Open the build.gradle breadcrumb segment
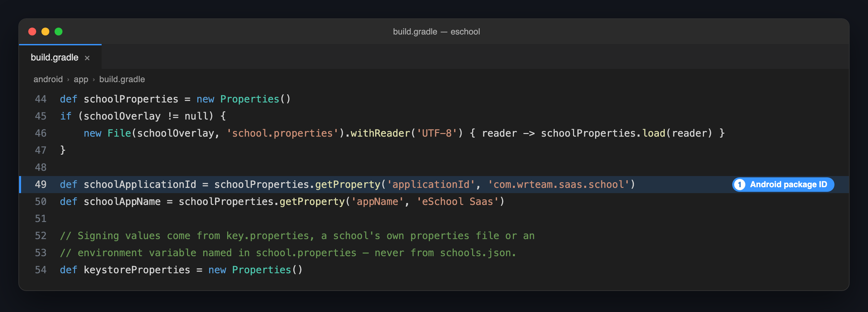Screen dimensions: 868x312 122,79
